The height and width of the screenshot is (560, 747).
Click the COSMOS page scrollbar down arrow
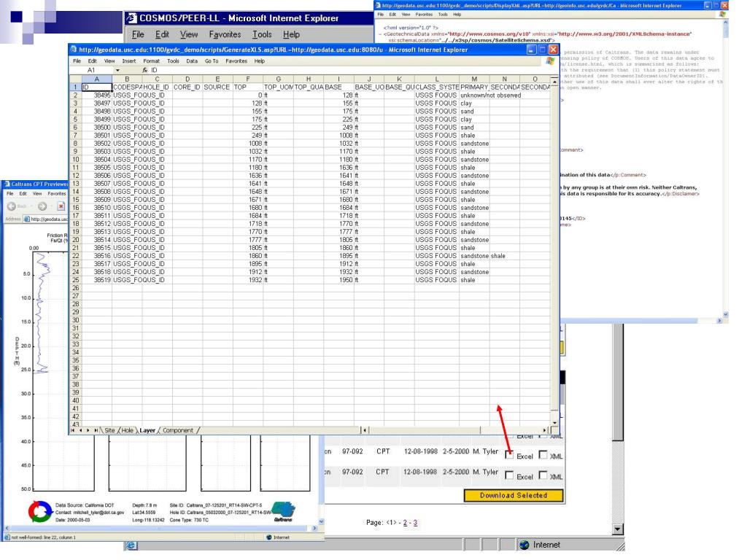[x=618, y=529]
